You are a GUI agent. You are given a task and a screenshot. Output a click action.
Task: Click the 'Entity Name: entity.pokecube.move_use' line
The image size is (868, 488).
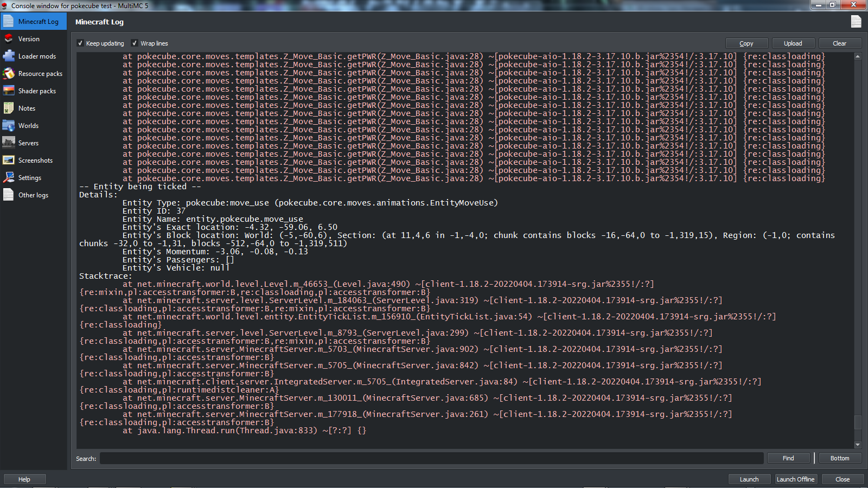213,219
